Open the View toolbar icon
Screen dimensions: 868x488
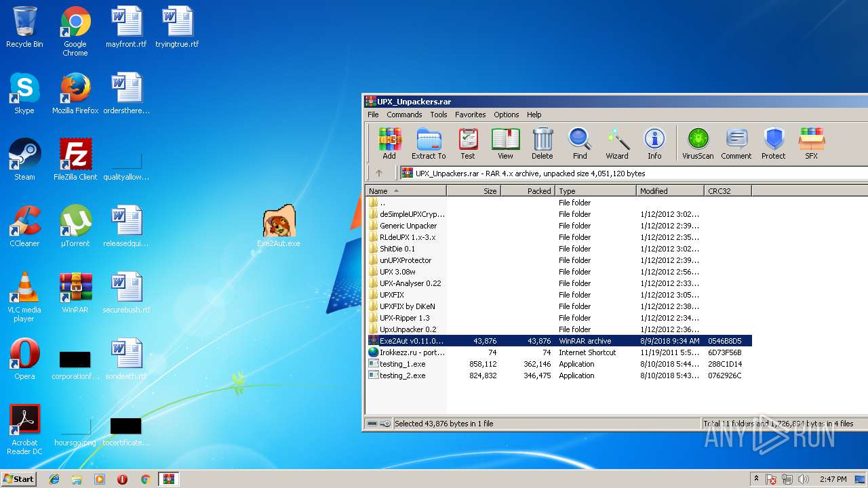pos(505,144)
